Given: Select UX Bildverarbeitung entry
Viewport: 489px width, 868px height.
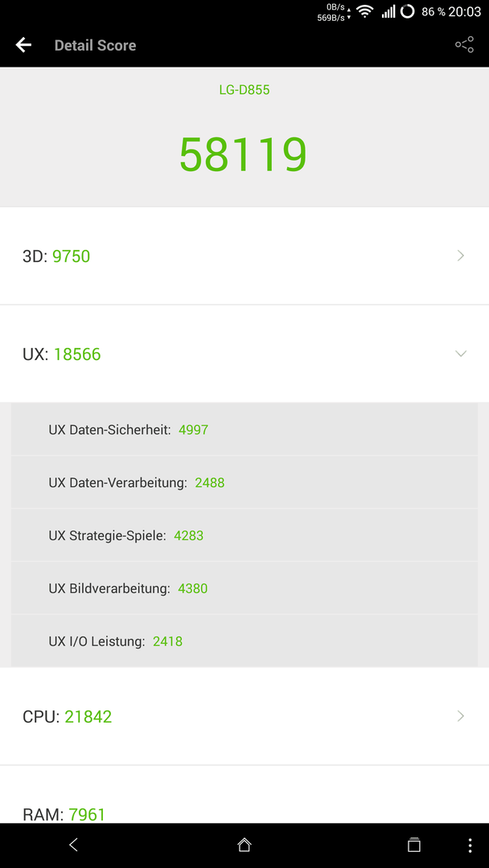Looking at the screenshot, I should click(x=244, y=588).
